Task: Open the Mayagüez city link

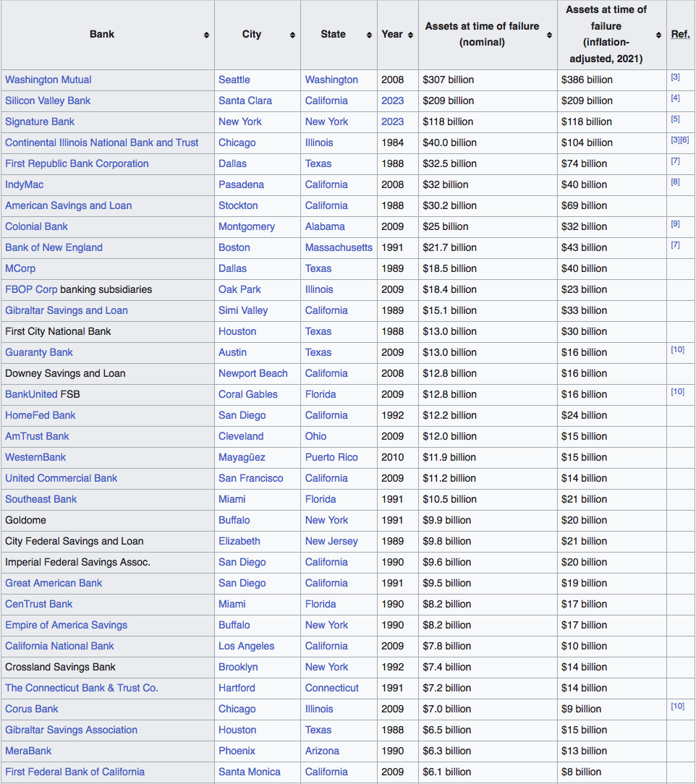Action: tap(242, 457)
